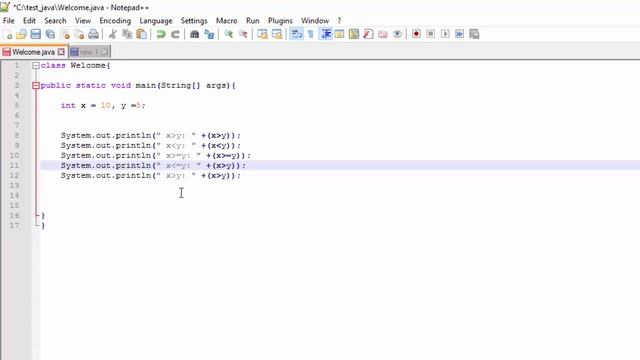Toggle Show All Characters pilcrow icon
Image resolution: width=640 pixels, height=360 pixels.
click(311, 34)
